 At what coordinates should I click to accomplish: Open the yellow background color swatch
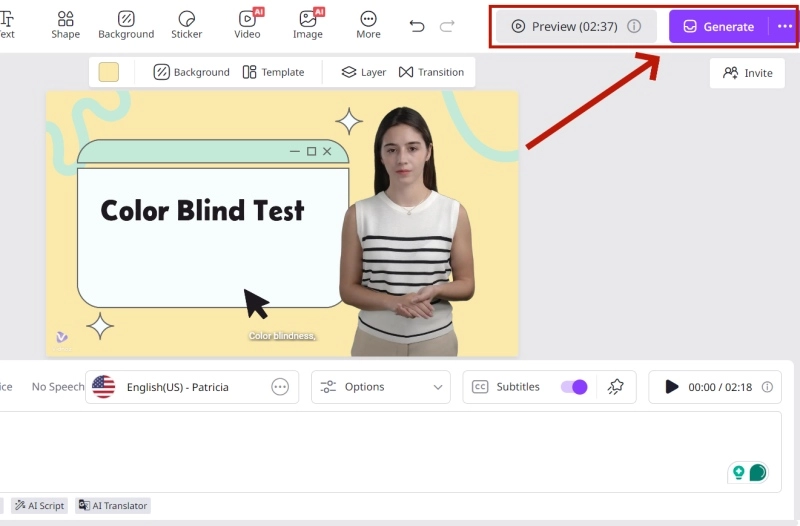tap(109, 72)
